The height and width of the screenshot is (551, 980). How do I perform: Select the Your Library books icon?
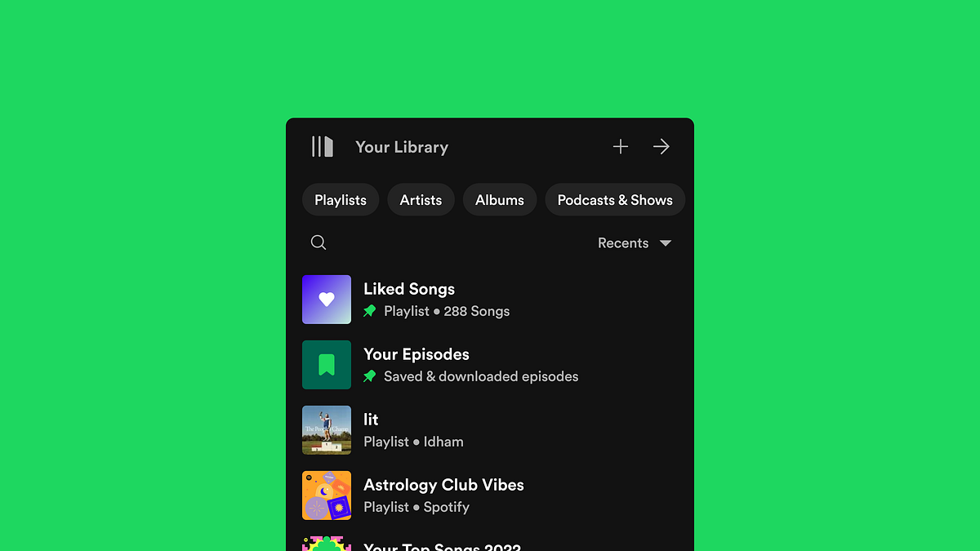(322, 146)
